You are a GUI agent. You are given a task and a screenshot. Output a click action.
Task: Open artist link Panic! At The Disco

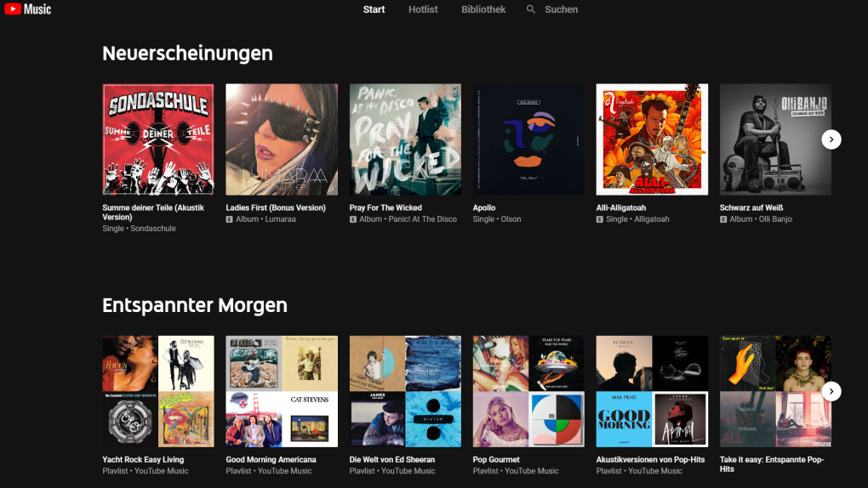coord(422,219)
